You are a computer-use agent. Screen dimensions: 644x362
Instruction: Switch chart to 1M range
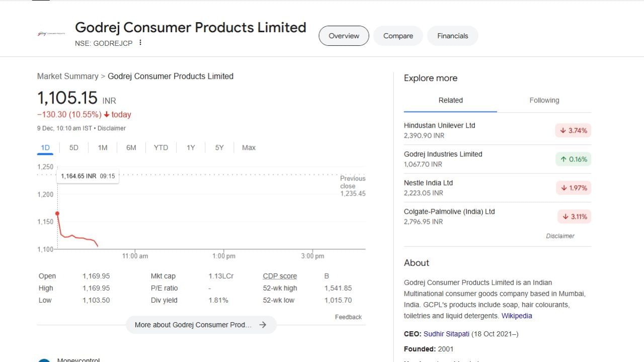(103, 147)
